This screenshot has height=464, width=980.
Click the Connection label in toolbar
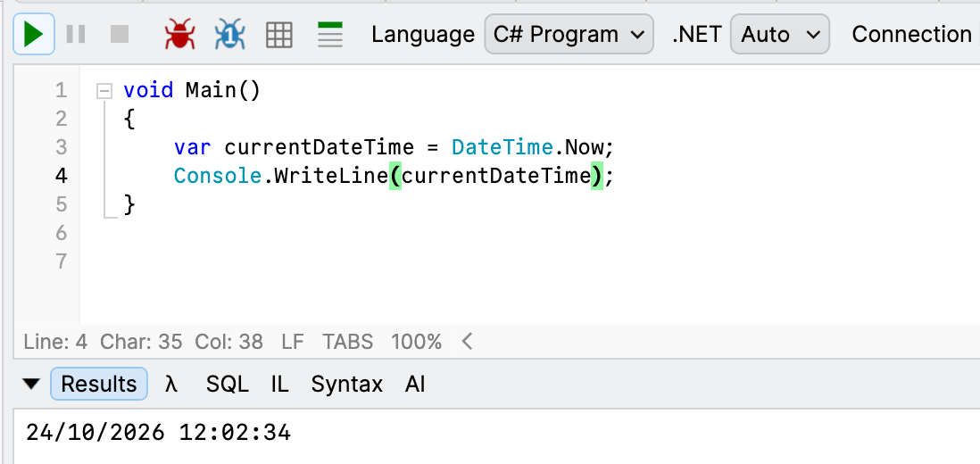point(911,34)
